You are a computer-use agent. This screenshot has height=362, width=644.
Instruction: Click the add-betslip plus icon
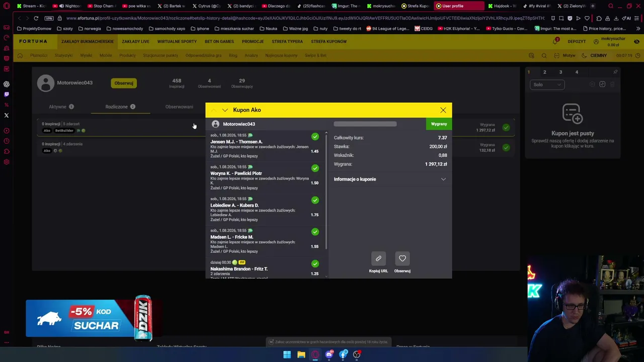(x=602, y=84)
